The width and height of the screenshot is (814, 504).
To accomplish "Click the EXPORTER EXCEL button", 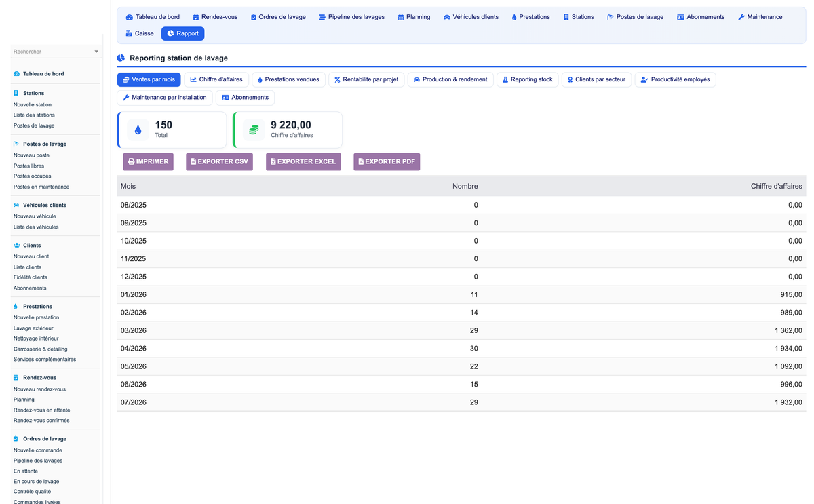I will [303, 161].
